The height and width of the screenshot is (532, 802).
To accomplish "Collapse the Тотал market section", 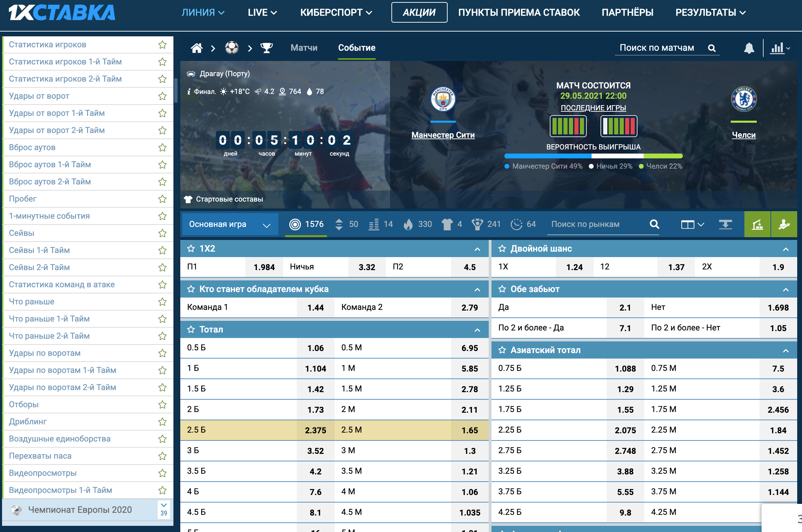I will tap(477, 330).
